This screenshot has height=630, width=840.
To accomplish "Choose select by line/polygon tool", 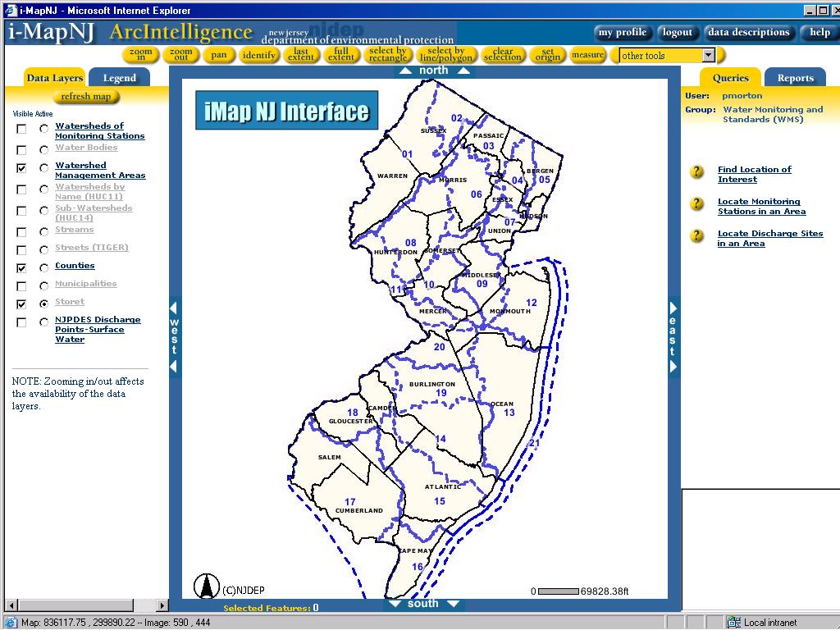I will 446,54.
